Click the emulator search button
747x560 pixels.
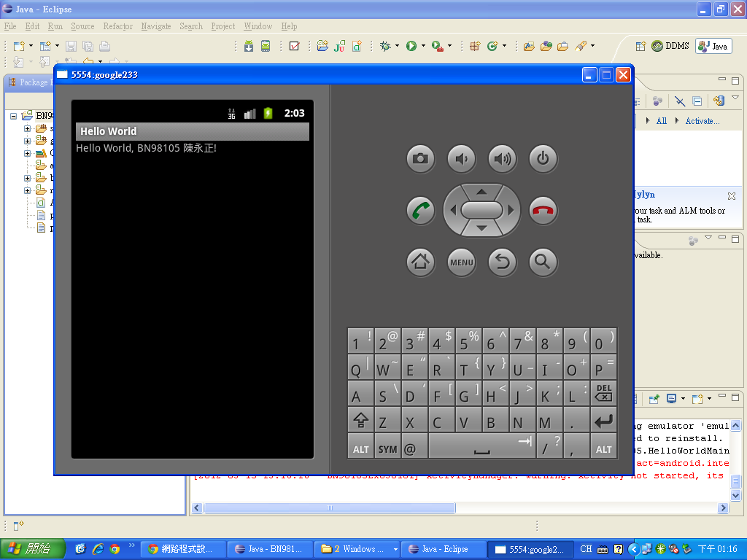tap(543, 262)
